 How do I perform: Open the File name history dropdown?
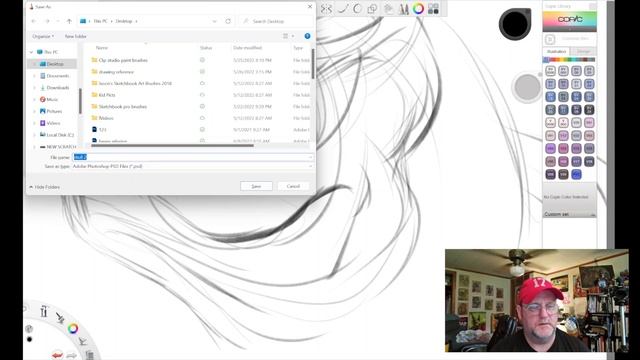(310, 157)
